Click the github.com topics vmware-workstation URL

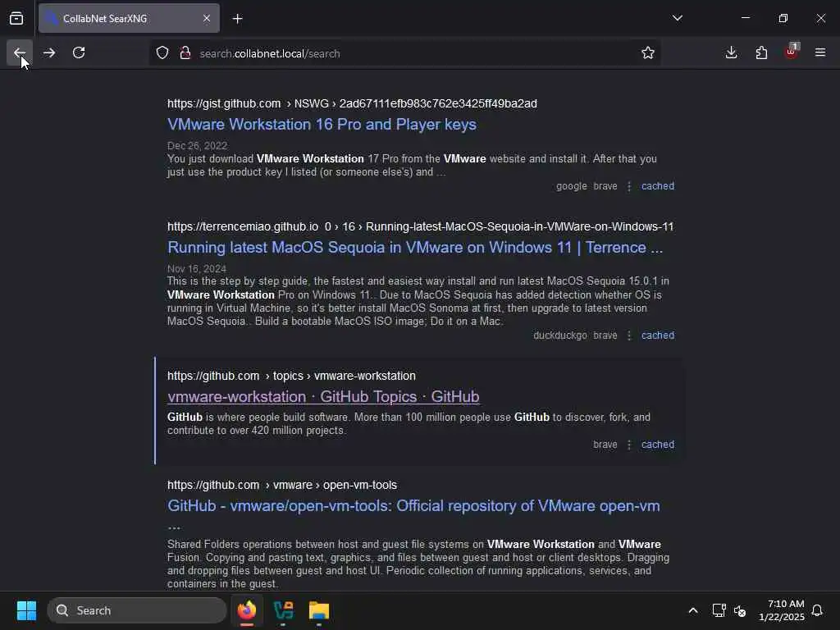click(x=291, y=376)
